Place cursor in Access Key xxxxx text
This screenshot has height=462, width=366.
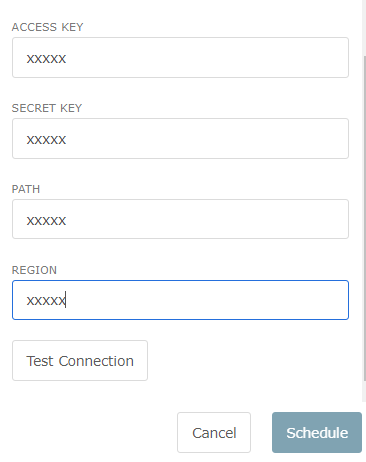(x=46, y=59)
